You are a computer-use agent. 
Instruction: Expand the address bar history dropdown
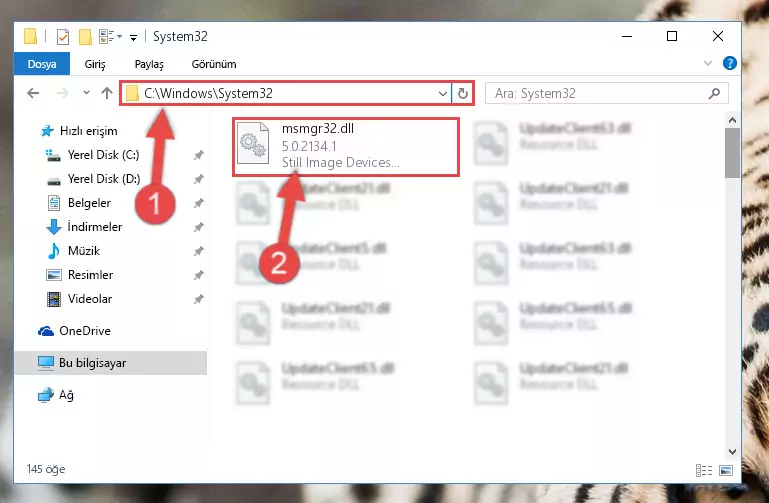[x=442, y=93]
